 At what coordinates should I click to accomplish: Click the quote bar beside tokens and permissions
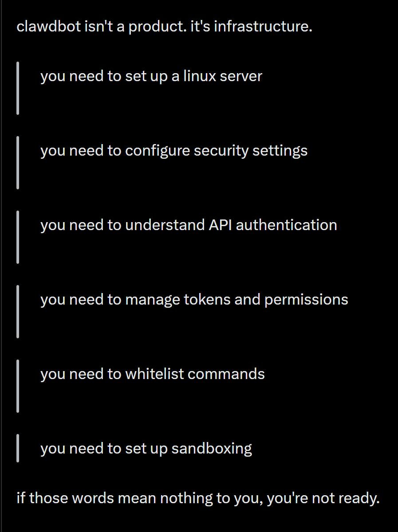tap(18, 311)
